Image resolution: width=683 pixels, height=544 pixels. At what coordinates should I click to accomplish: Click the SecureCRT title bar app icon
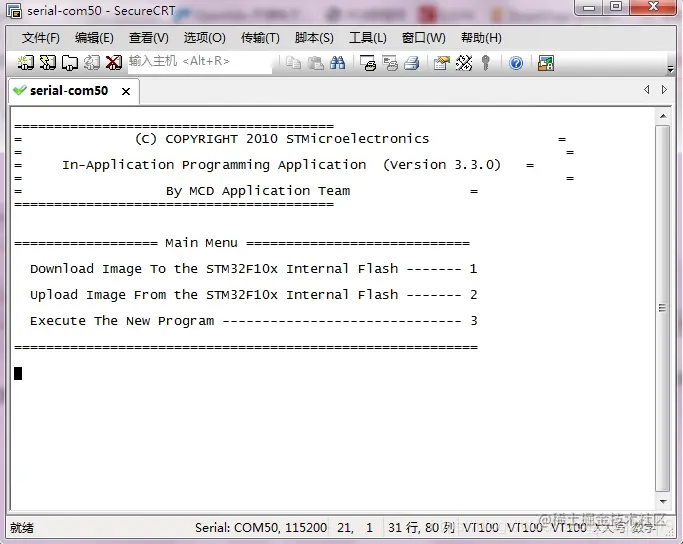click(x=14, y=10)
